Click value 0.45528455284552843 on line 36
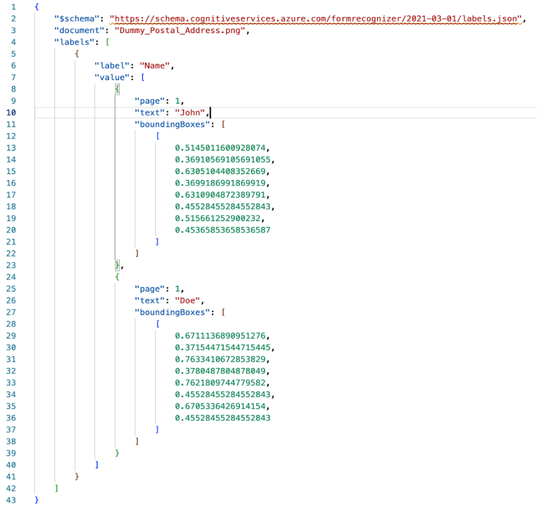The height and width of the screenshot is (508, 537). pos(223,418)
